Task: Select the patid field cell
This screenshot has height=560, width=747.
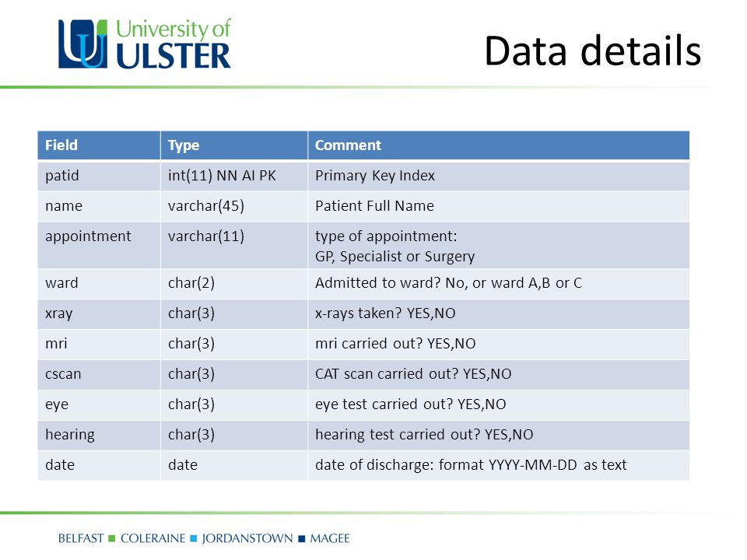Action: (x=99, y=177)
